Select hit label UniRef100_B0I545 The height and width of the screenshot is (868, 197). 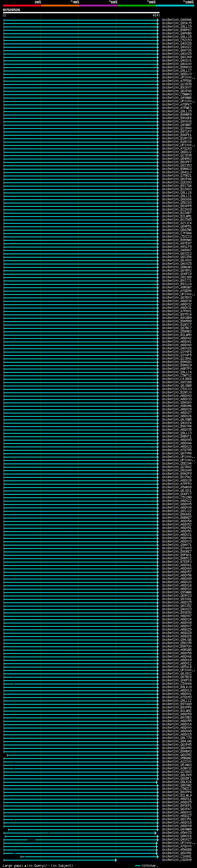click(177, 220)
